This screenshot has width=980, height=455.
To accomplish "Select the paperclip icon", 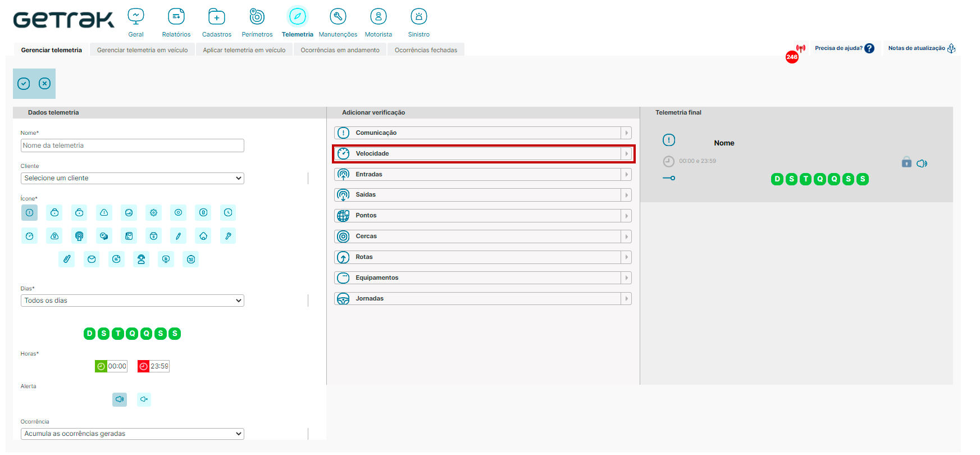I will [66, 259].
